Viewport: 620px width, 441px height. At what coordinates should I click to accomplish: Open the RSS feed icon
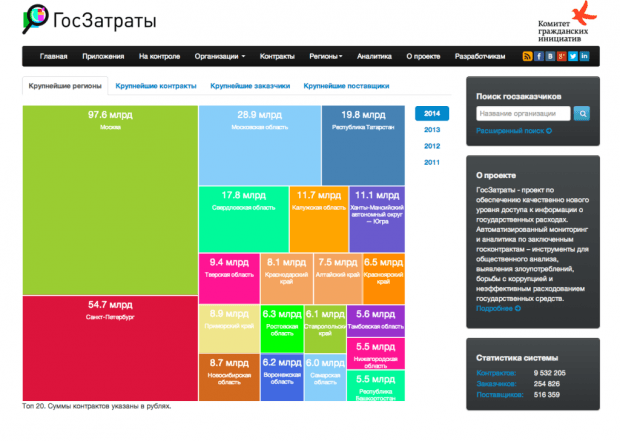tap(527, 56)
